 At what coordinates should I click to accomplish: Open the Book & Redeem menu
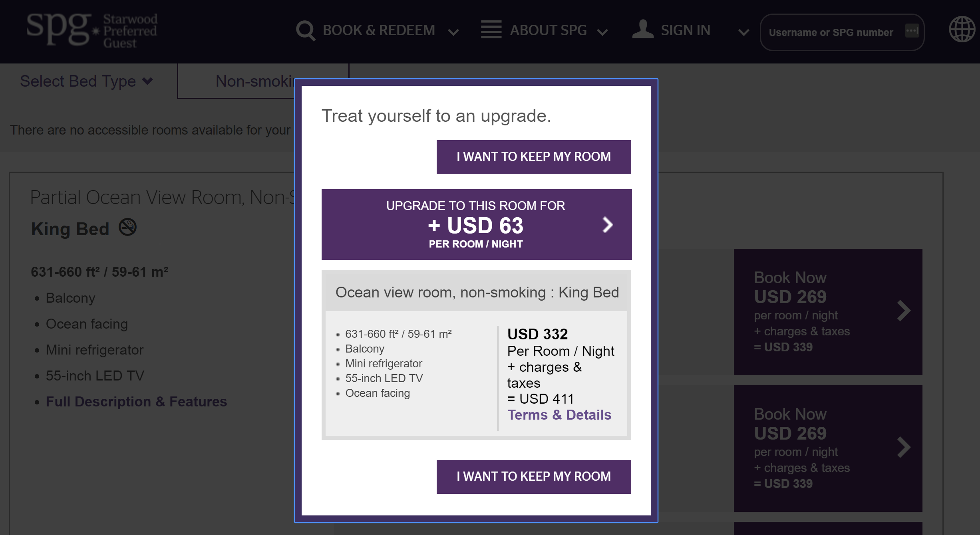coord(378,30)
